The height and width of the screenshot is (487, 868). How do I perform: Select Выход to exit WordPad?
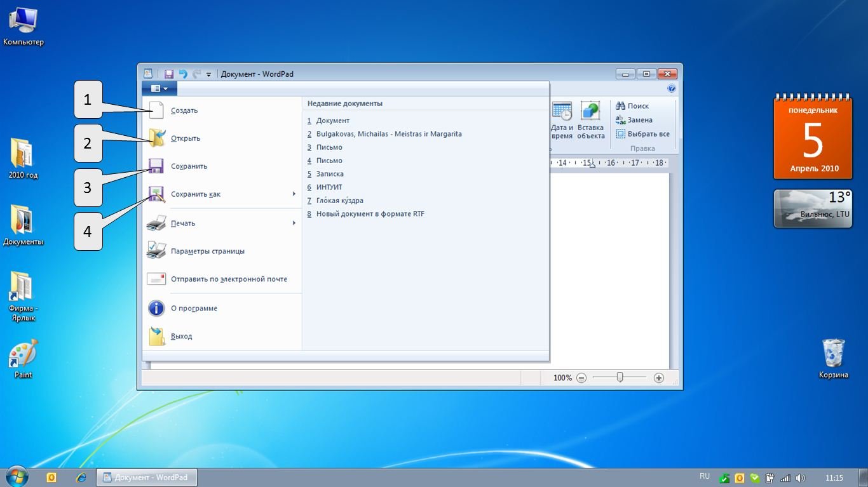[181, 337]
